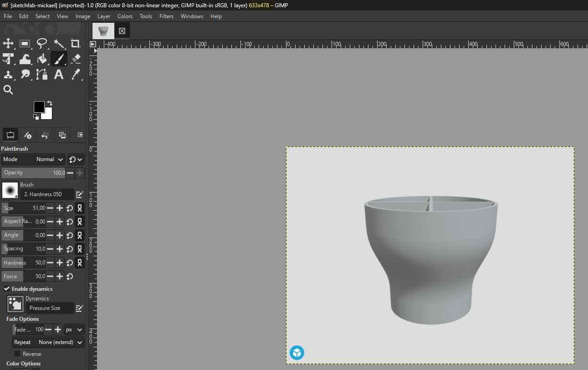Reset Hardness to brush default
The image size is (588, 370).
click(70, 263)
